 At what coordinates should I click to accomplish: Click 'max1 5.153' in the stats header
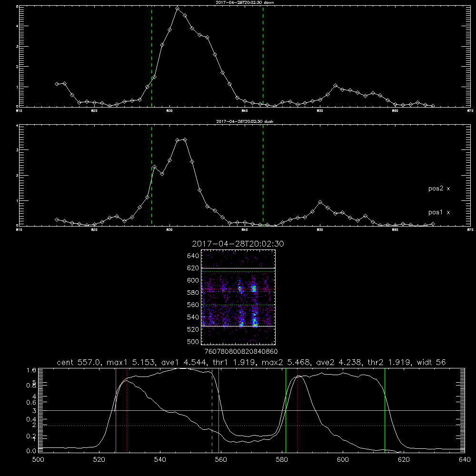129,362
